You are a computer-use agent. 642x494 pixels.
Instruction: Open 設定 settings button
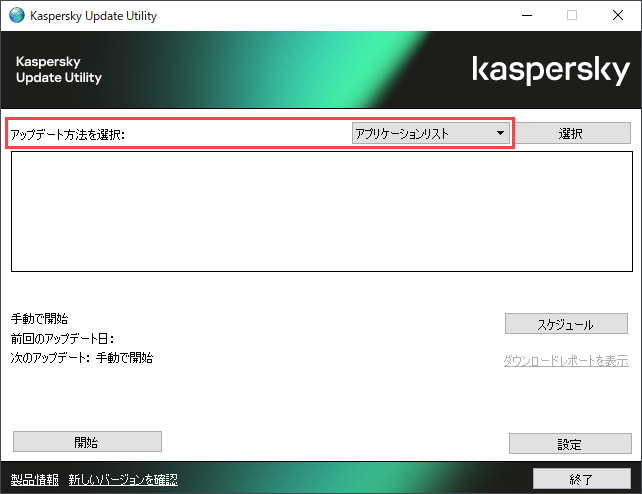(570, 444)
